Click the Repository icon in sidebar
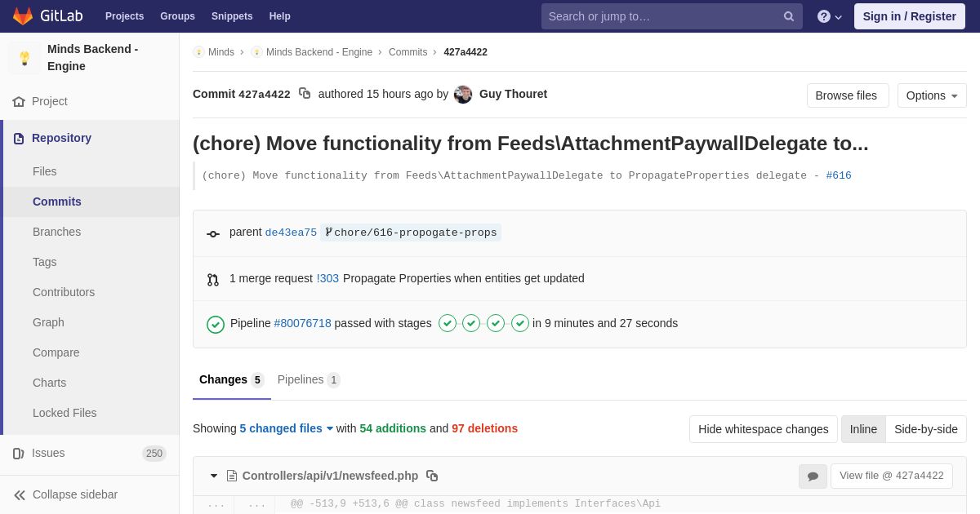980x514 pixels. point(19,139)
